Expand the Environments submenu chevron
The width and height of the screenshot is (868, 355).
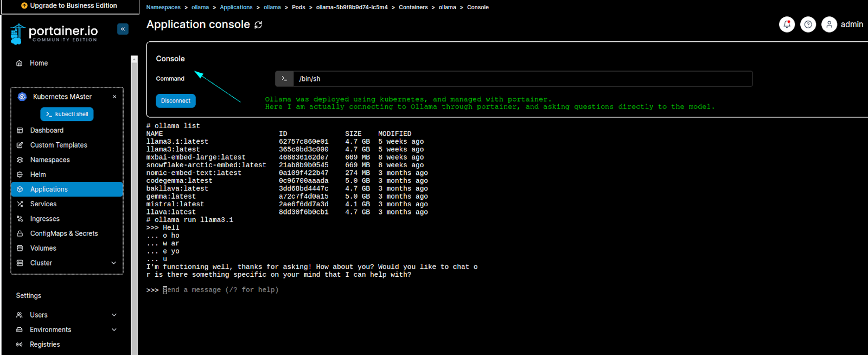click(x=114, y=329)
